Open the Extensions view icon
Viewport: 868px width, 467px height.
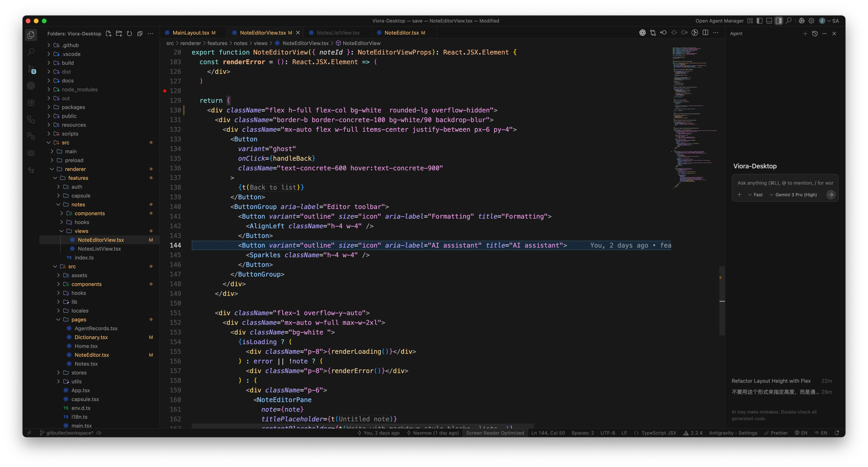pos(31,102)
